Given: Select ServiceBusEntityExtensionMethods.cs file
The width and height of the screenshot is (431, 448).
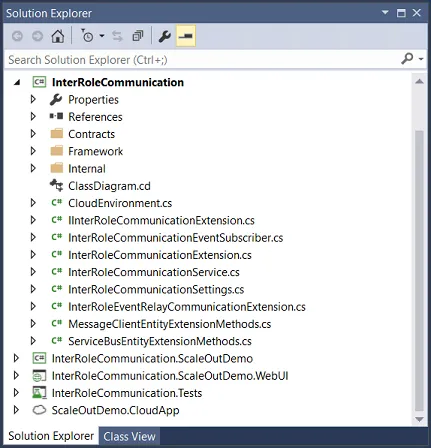Looking at the screenshot, I should [160, 341].
